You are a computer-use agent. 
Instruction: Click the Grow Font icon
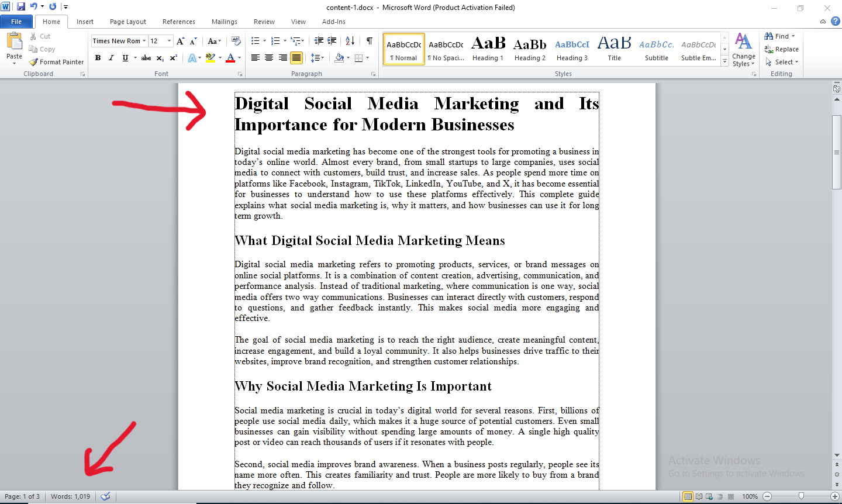(x=180, y=41)
